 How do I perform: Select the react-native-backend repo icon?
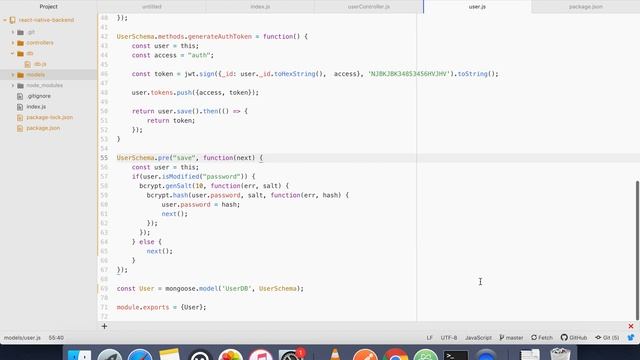[13, 20]
